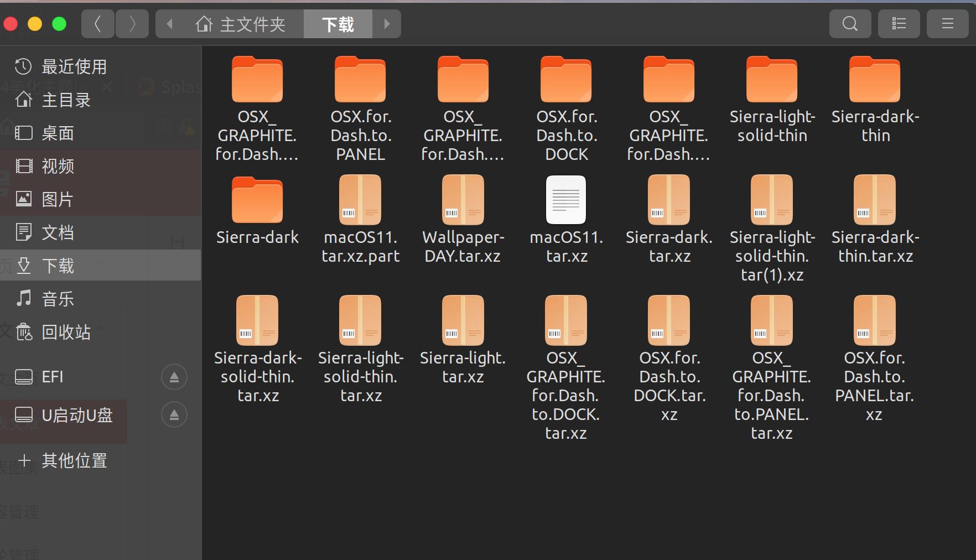The height and width of the screenshot is (560, 976).
Task: Select the Wallpaper-DAY.tar.xz archive
Action: click(x=463, y=220)
